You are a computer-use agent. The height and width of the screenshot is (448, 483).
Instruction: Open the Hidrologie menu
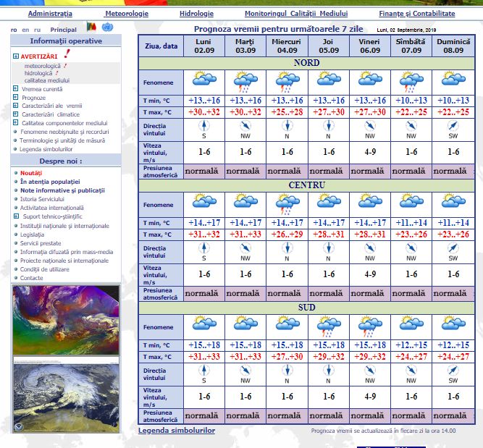pos(196,14)
